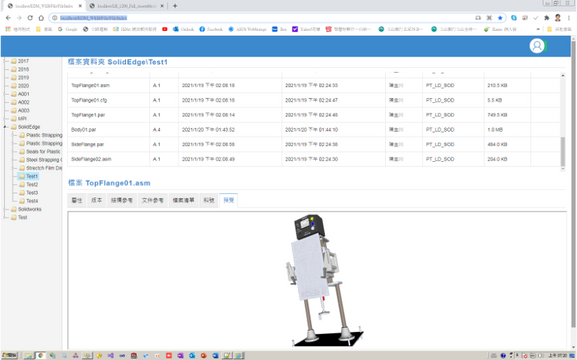577x360 pixels.
Task: Open the Facebook bookmark
Action: click(x=211, y=29)
